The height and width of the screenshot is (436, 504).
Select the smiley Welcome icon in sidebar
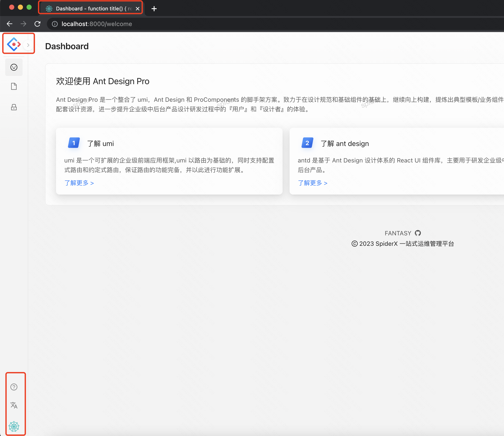click(14, 67)
